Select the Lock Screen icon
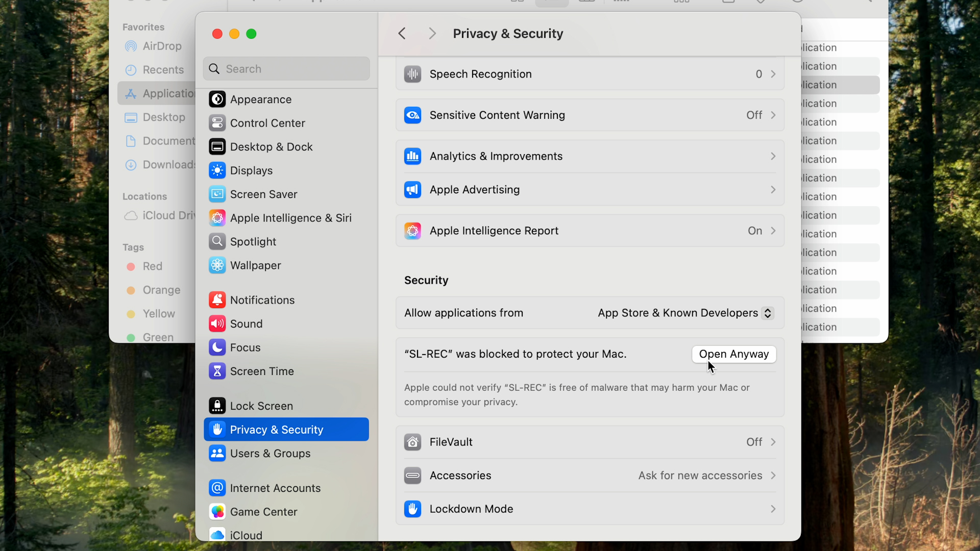This screenshot has width=980, height=551. click(x=217, y=406)
